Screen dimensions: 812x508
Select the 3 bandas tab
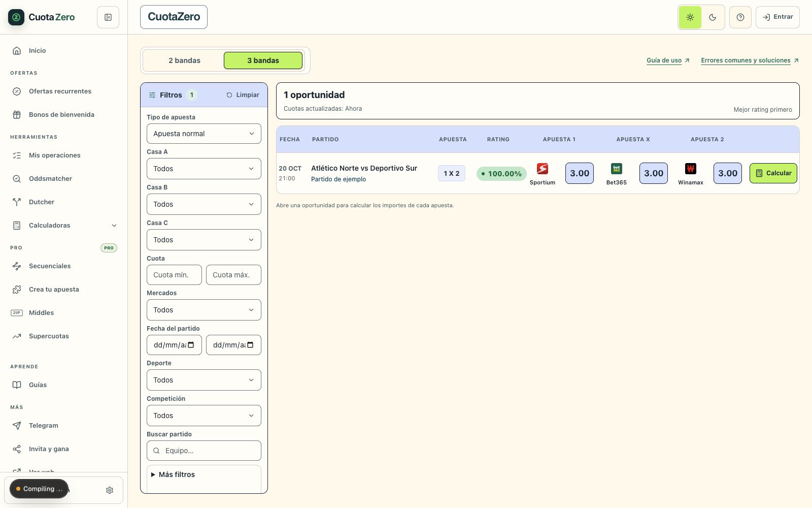point(263,60)
